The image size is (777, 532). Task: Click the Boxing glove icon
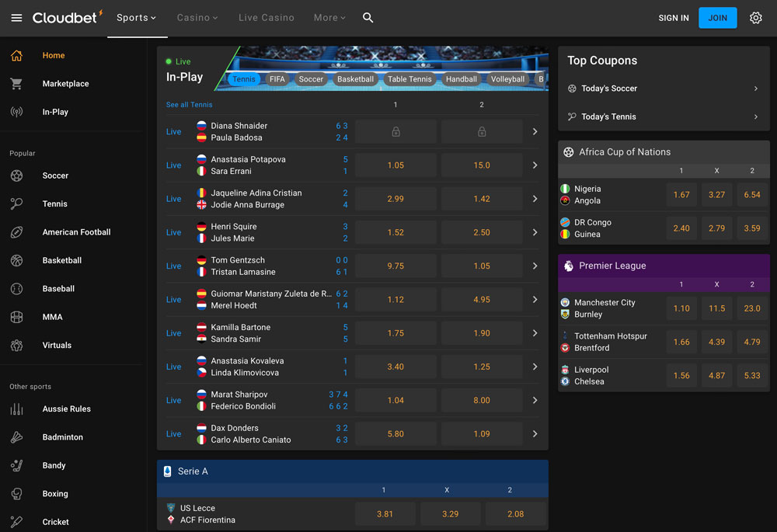click(16, 493)
